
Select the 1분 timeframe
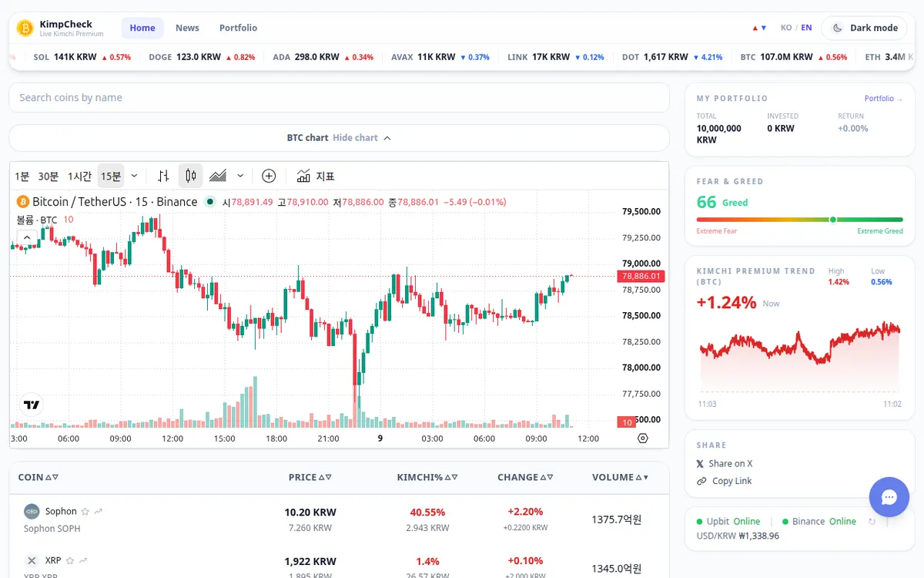click(22, 176)
